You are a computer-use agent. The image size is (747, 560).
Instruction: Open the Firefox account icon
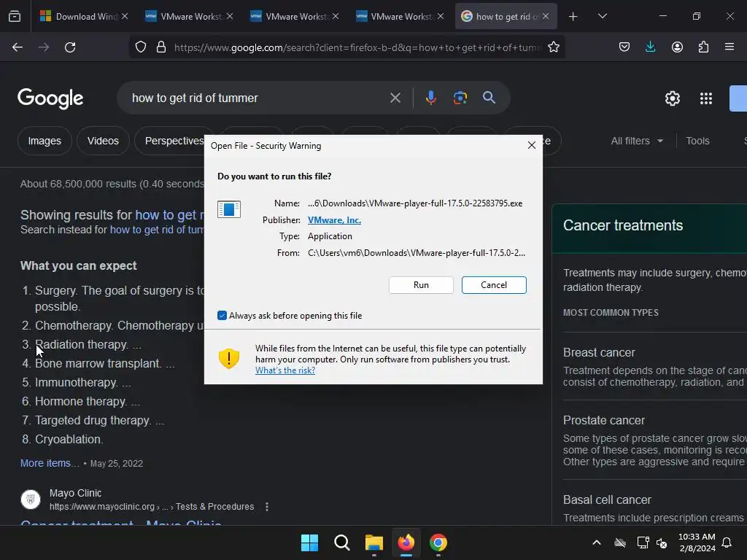click(677, 47)
